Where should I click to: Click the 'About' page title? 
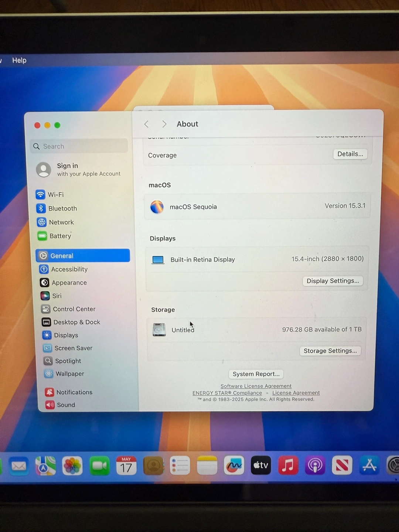pyautogui.click(x=187, y=124)
